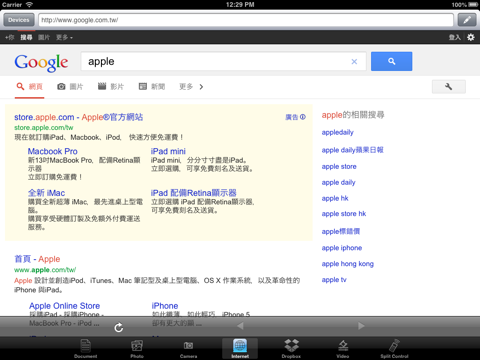Click the green www.apple.com/tw/ URL text
Image resolution: width=480 pixels, height=360 pixels.
(45, 270)
